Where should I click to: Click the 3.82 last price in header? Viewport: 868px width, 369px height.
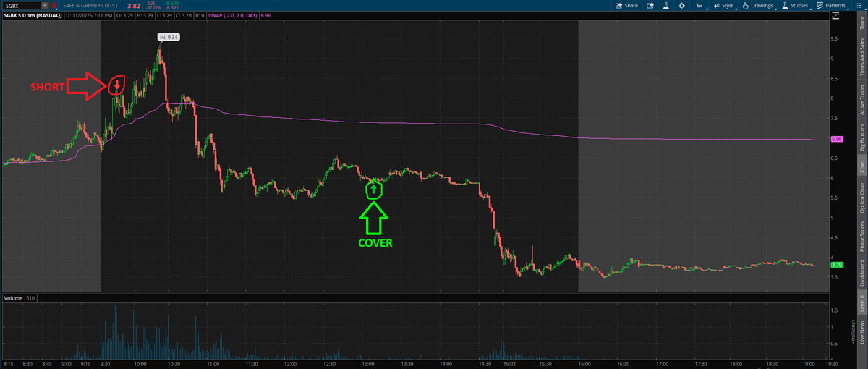click(134, 6)
